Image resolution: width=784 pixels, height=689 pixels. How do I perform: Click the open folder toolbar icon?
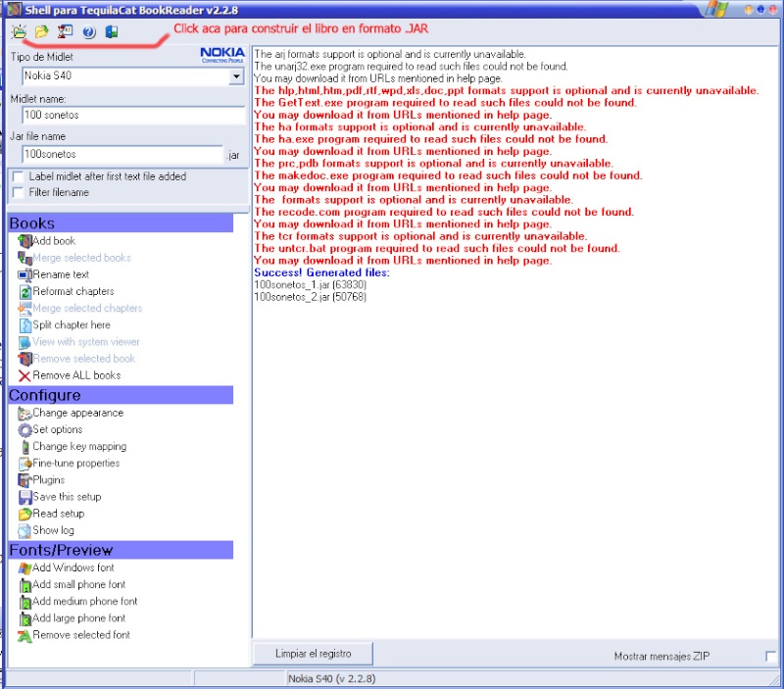click(41, 32)
